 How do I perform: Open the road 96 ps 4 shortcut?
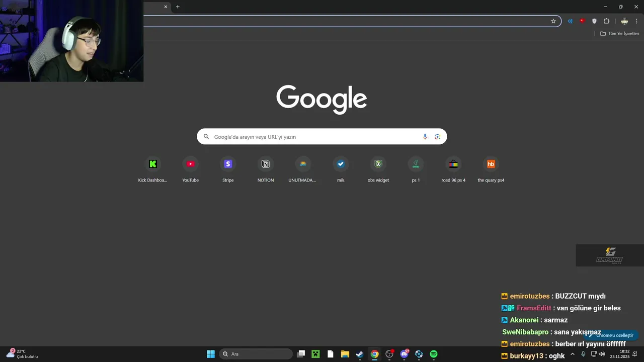[453, 169]
